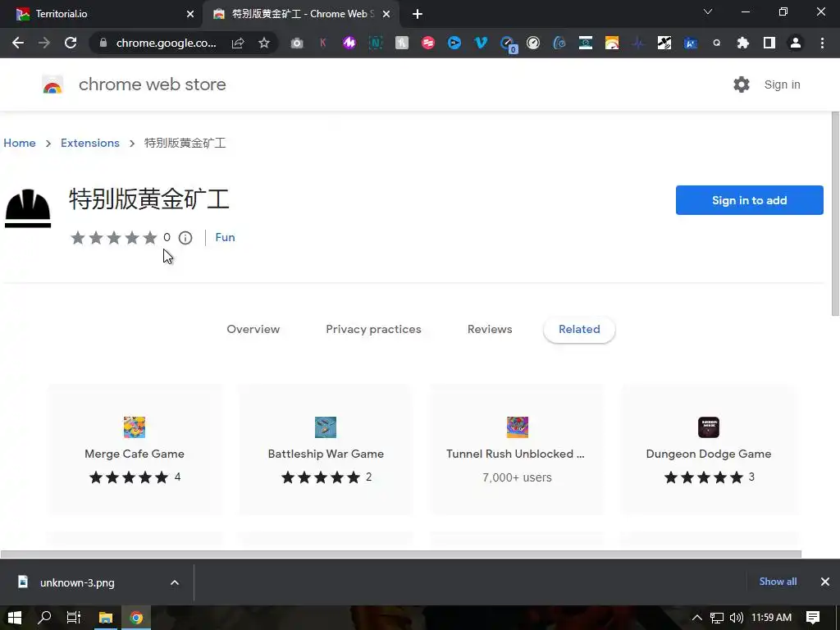The image size is (840, 630).
Task: Click the Sign in link in header
Action: (x=782, y=84)
